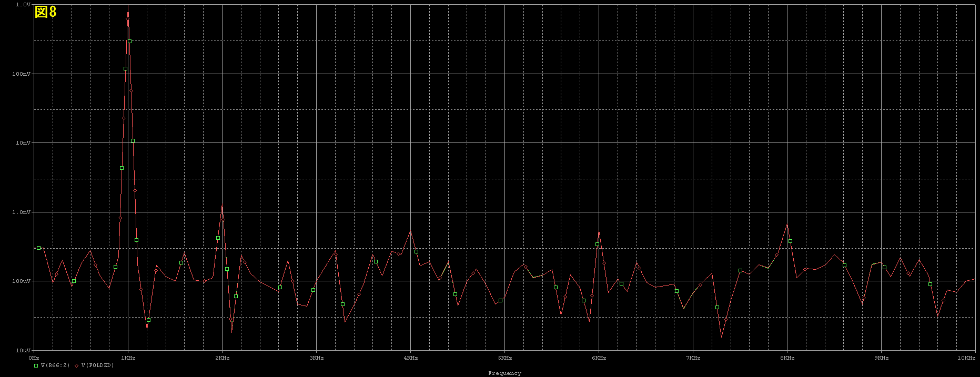980x377 pixels.
Task: Click the Frequency axis title
Action: [504, 373]
